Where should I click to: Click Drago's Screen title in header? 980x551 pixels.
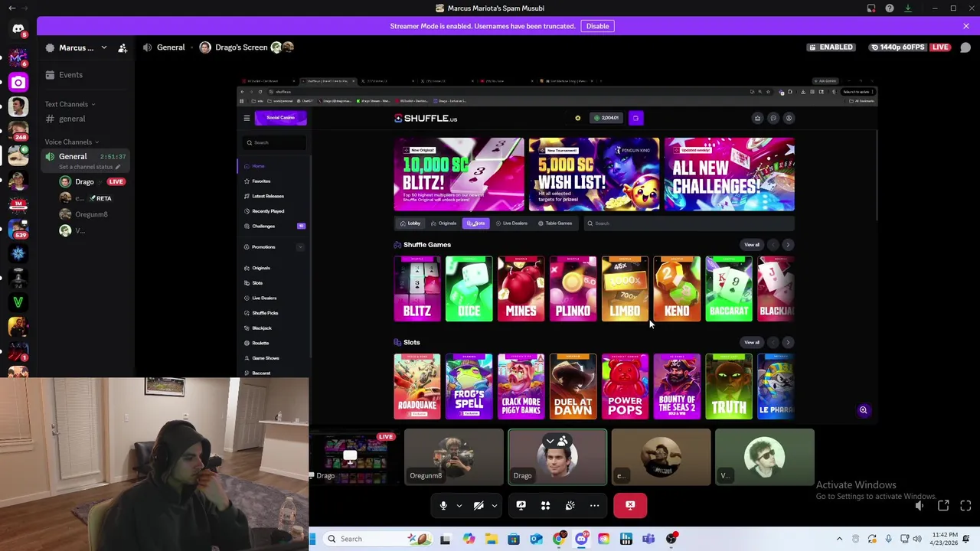[241, 47]
